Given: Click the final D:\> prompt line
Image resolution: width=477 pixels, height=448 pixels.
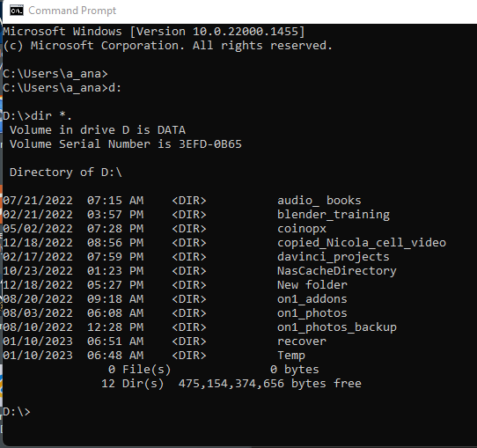Looking at the screenshot, I should pos(17,412).
